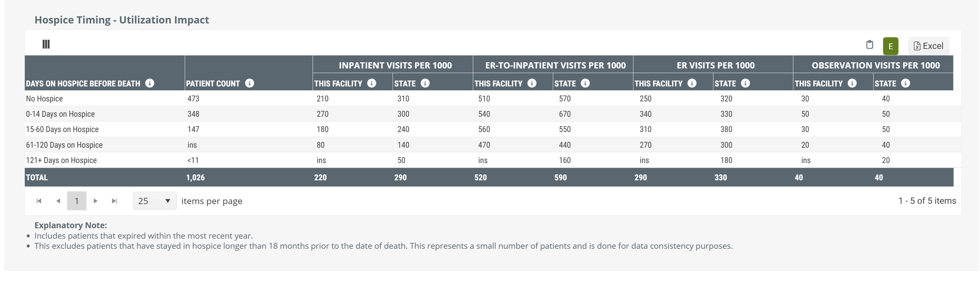Screen dimensions: 980x282
Task: Go to the first page
Action: point(39,201)
